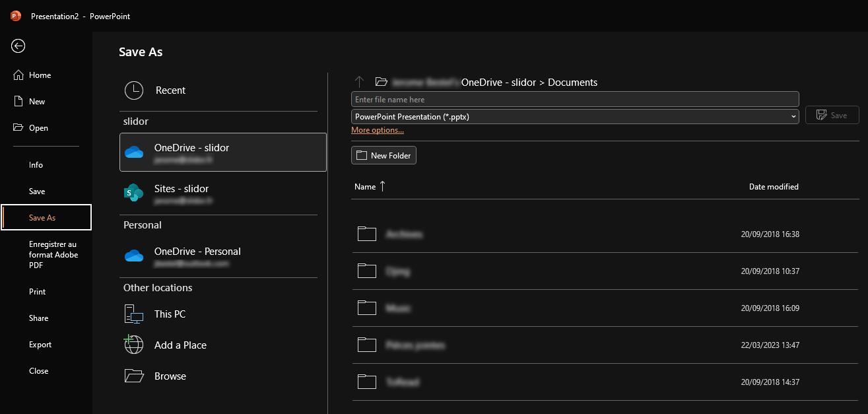This screenshot has height=414, width=868.
Task: Select the Recent clock icon
Action: [x=134, y=90]
